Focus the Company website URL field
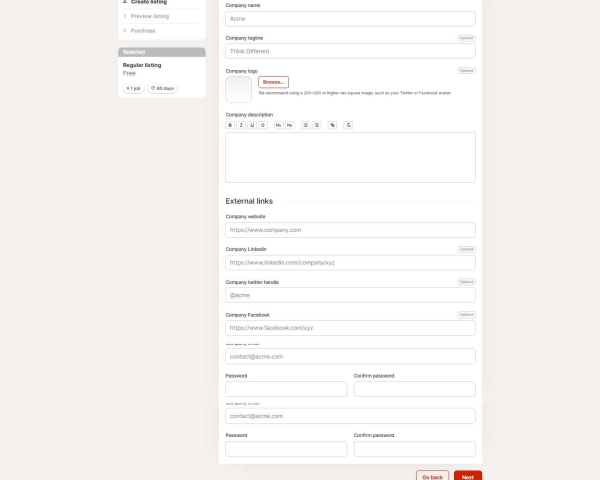 tap(350, 230)
